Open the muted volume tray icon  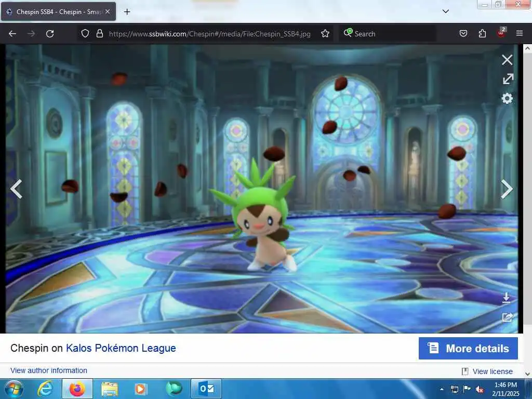pos(480,390)
